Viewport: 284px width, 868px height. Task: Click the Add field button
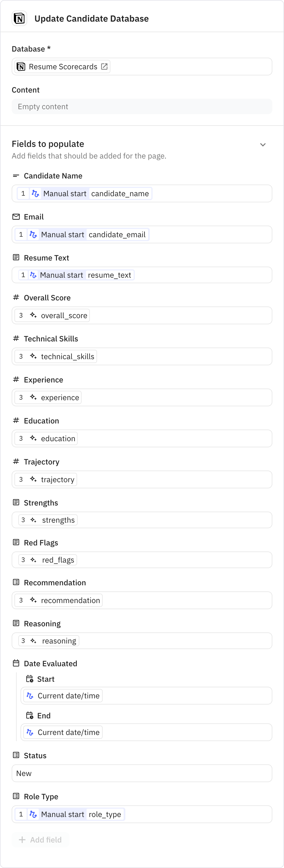pos(40,839)
